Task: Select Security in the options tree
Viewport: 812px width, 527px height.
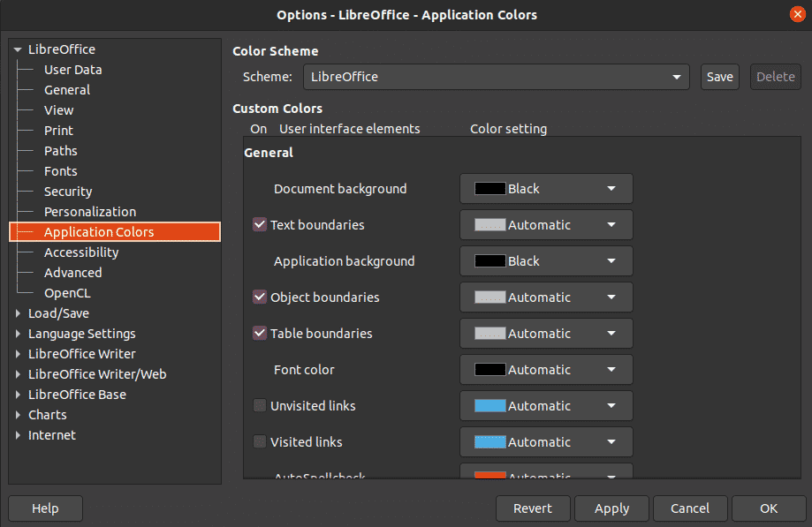Action: 68,192
